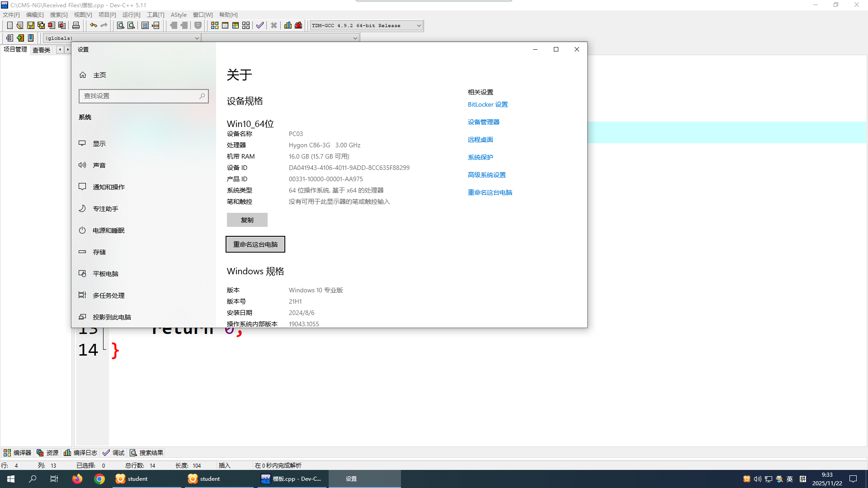Switch to the 编译日志 tab
The width and height of the screenshot is (868, 488).
coord(81,453)
